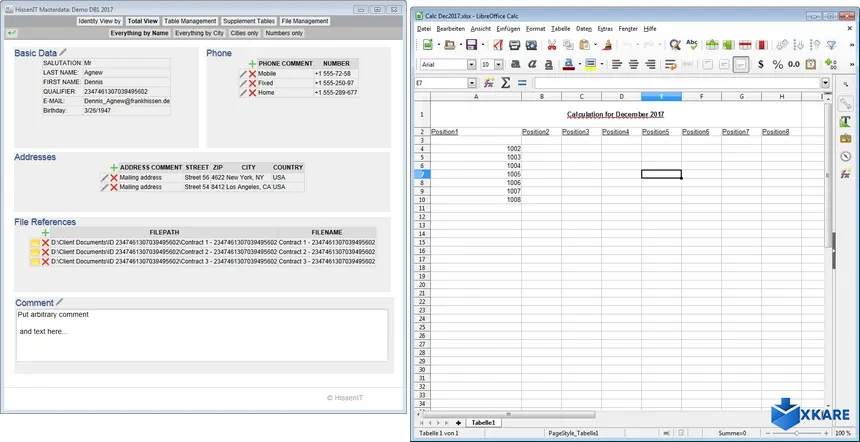860x442 pixels.
Task: Toggle Align Right in Calc toolbar
Action: click(x=650, y=64)
